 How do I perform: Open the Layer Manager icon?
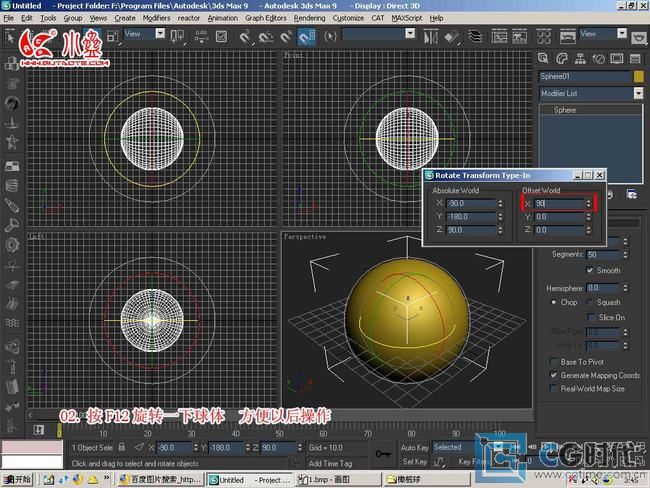(475, 37)
